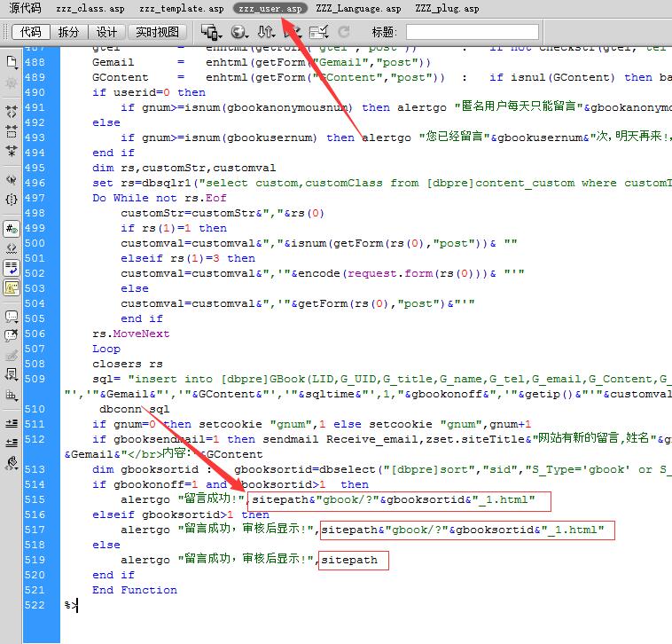This screenshot has height=644, width=672.
Task: Switch to the ZZZ_plug.asp tab
Action: tap(446, 8)
